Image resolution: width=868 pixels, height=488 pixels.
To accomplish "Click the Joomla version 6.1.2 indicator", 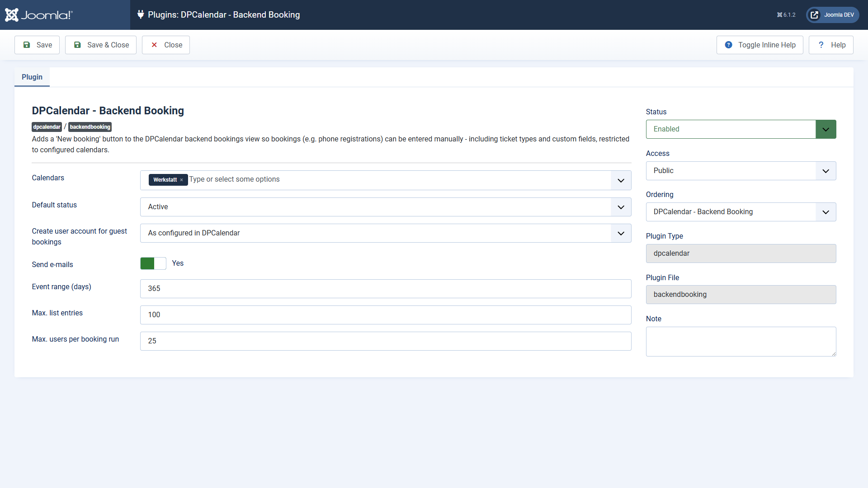I will pos(786,15).
